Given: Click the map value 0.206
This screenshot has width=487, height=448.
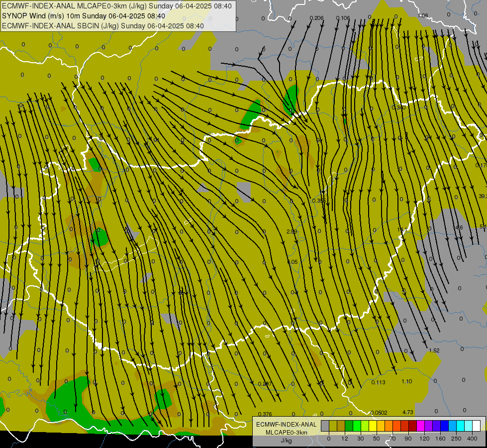Looking at the screenshot, I should 316,18.
